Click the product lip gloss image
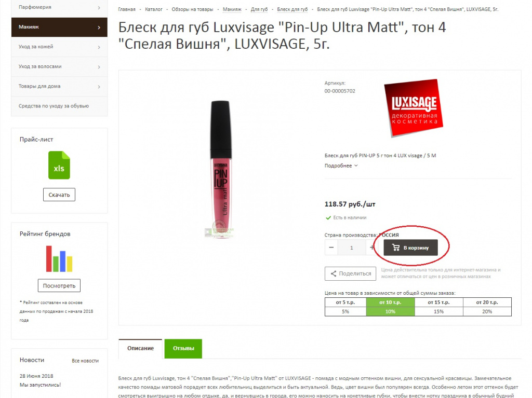 pyautogui.click(x=220, y=169)
